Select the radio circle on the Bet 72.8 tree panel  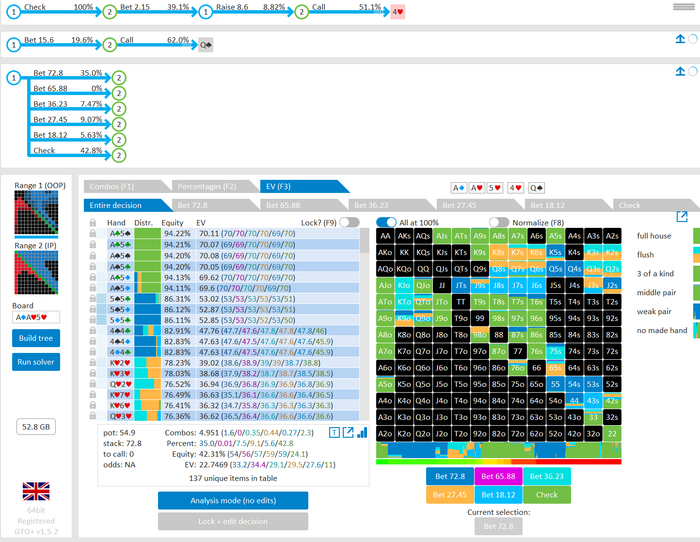point(692,71)
